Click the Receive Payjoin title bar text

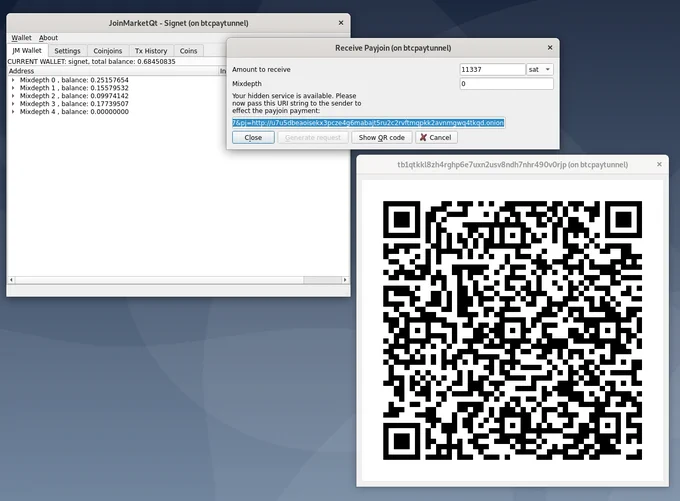click(x=393, y=48)
